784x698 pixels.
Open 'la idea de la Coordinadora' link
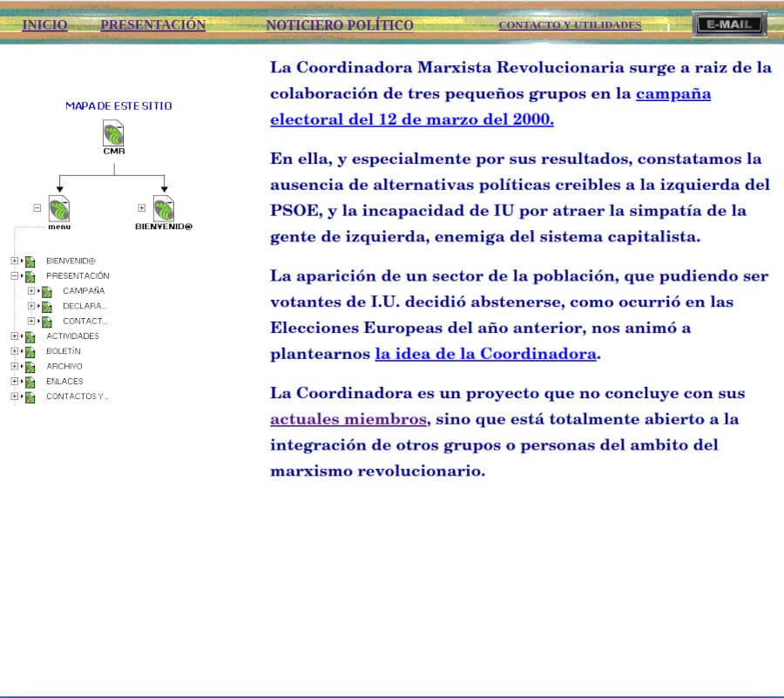[485, 354]
